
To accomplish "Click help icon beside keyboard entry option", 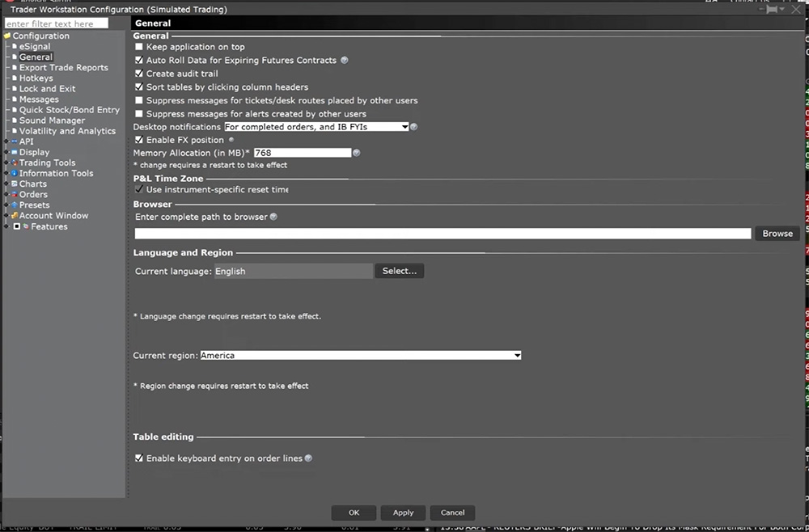I will click(x=308, y=458).
